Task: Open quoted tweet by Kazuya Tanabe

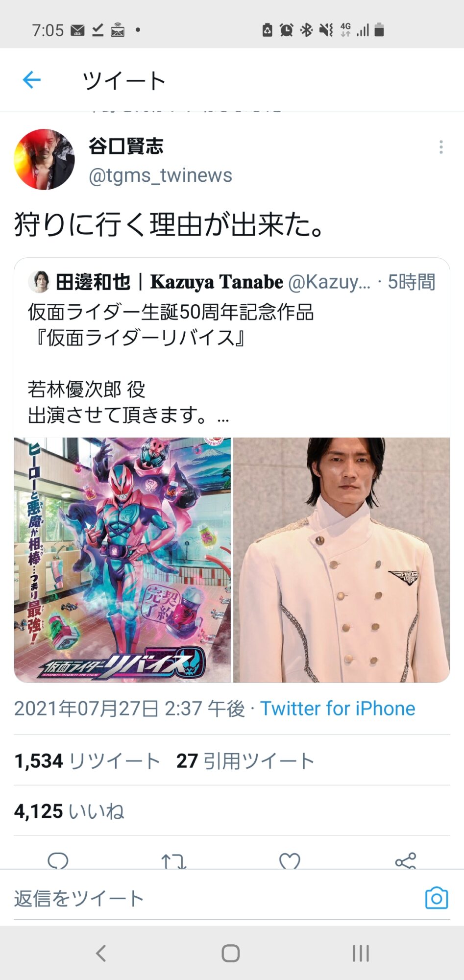Action: (232, 347)
